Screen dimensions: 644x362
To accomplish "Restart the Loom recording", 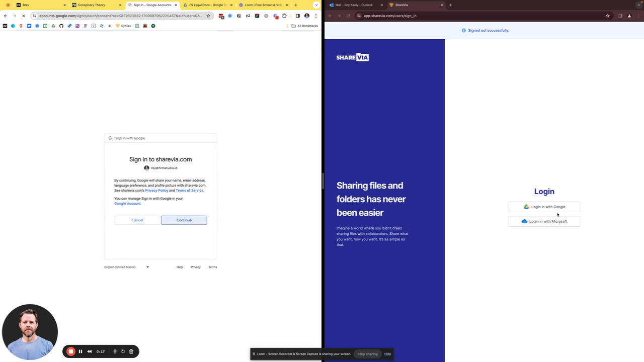I will 123,351.
